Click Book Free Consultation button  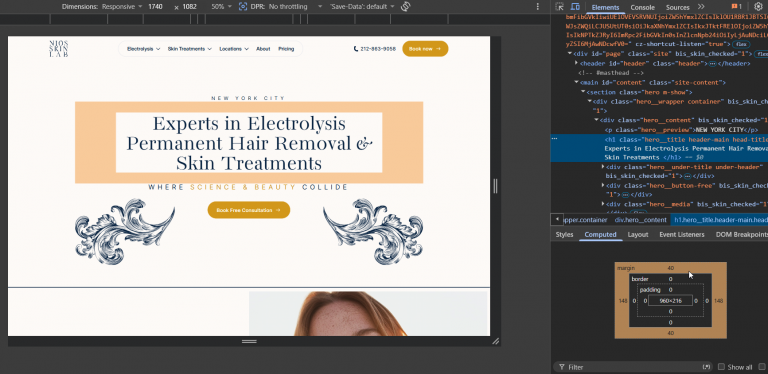249,210
